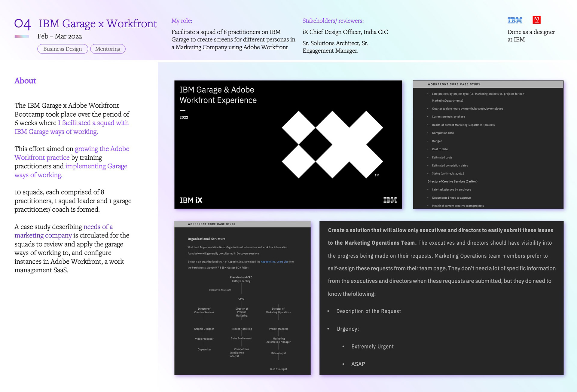Click the IBM logo in the header
Viewport: 577px width, 392px height.
[515, 20]
